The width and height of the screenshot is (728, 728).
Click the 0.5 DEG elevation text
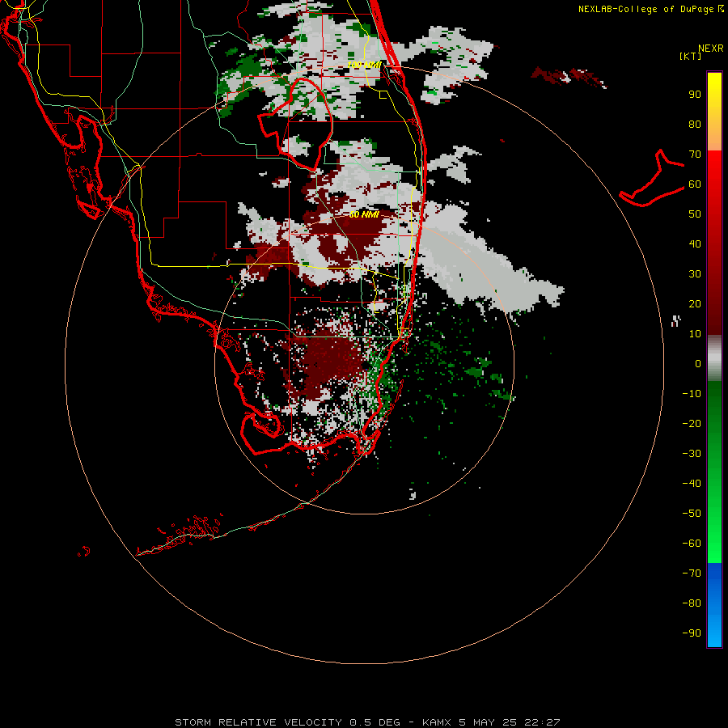tap(375, 722)
